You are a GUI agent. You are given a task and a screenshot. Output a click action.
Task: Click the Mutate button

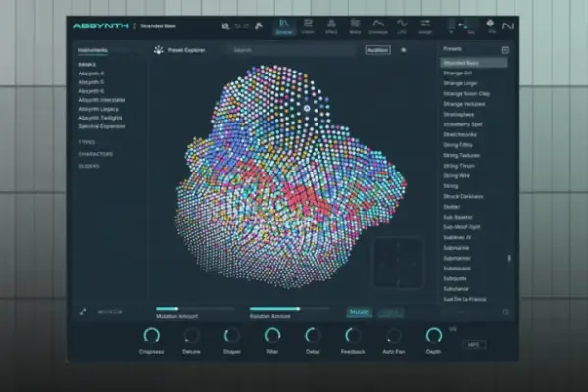pos(359,312)
